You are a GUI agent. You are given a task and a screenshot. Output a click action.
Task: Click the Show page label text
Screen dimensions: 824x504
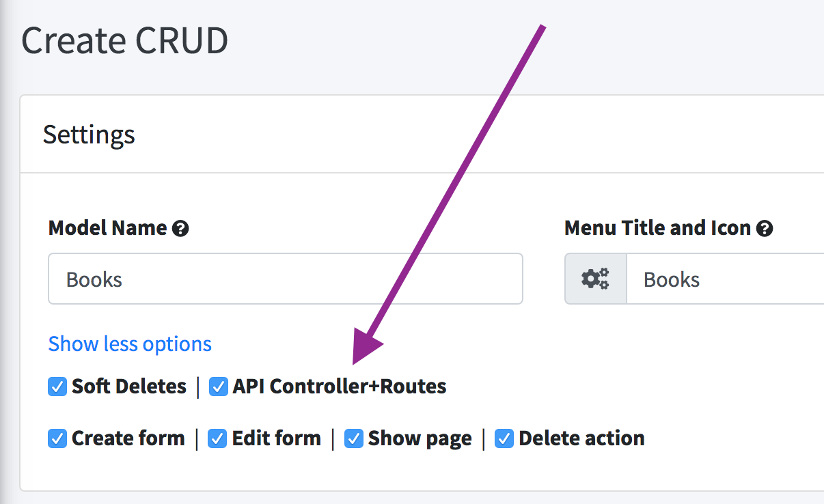point(420,438)
